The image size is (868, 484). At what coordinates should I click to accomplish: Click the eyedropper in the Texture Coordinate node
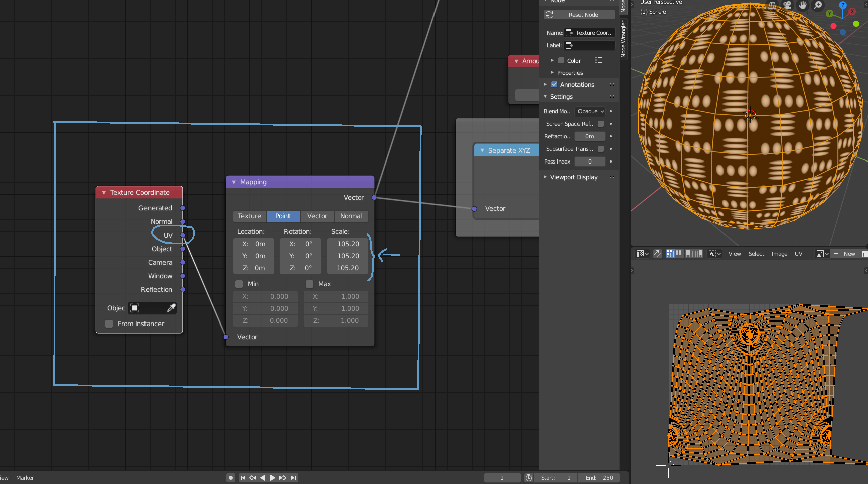click(x=171, y=308)
